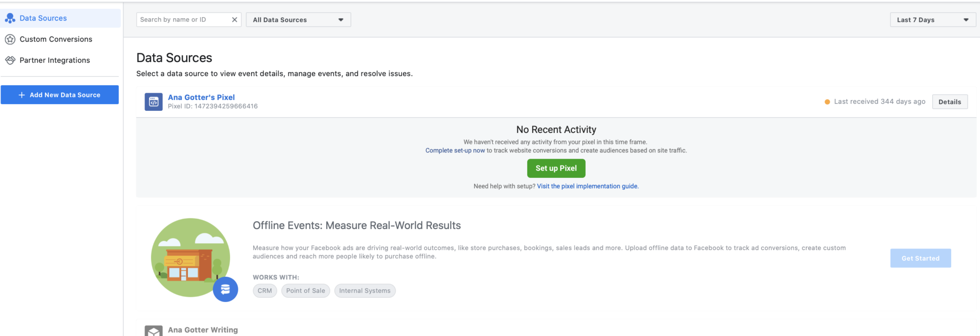Click the offline events store illustration
Screen dimensions: 980x336
pos(190,258)
